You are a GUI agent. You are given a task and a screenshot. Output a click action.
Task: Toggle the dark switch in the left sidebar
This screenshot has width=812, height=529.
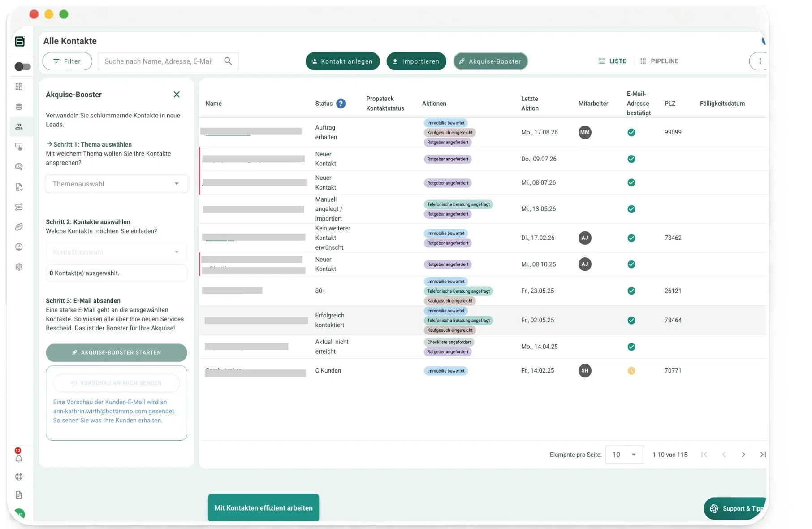(22, 67)
